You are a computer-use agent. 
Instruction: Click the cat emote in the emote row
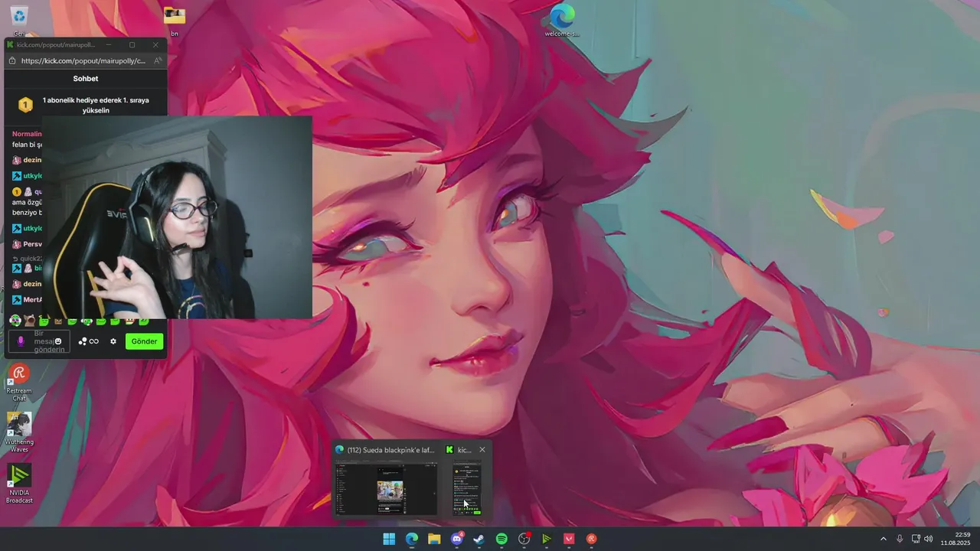(30, 321)
